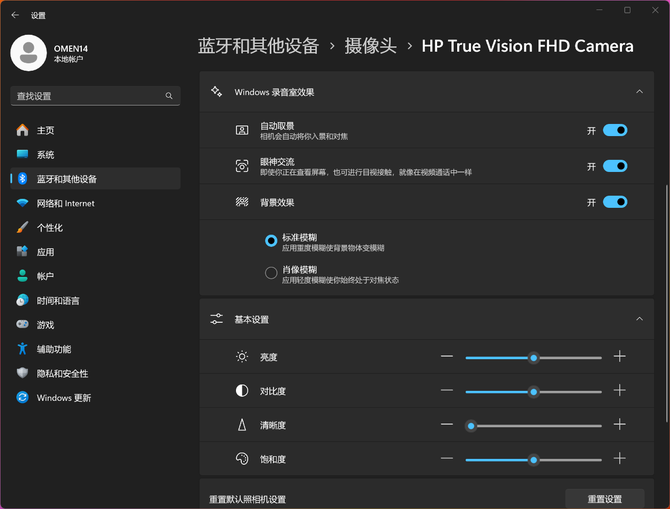Screen dimensions: 670x509
Task: Open 应用 settings page
Action: click(95, 252)
